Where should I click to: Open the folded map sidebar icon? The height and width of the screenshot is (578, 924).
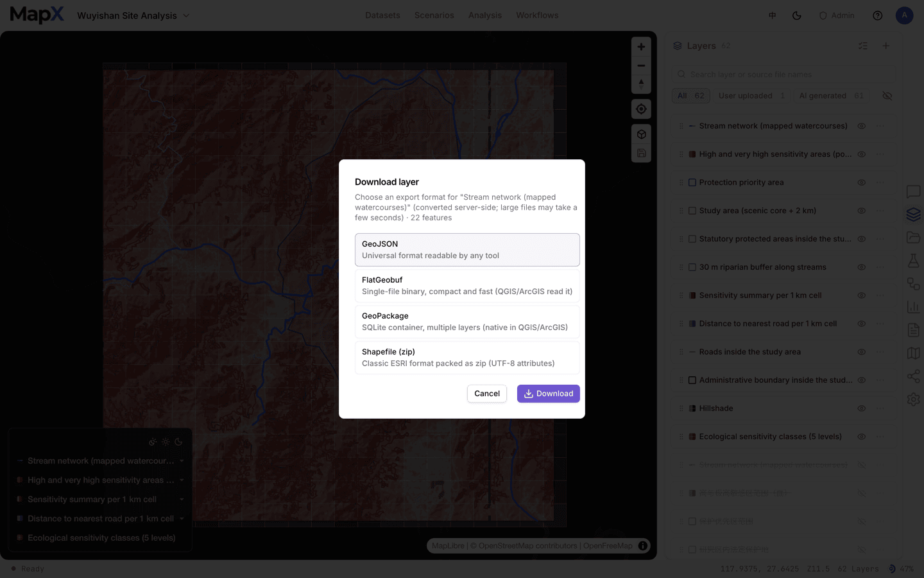[x=913, y=353]
